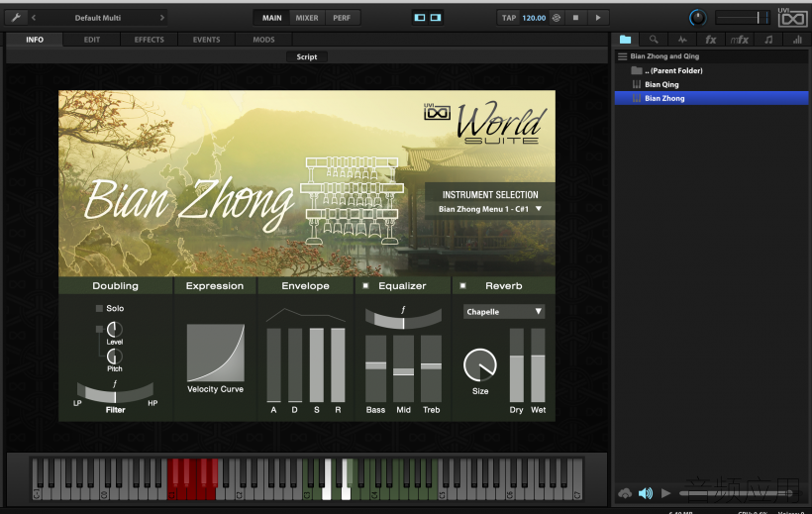Go to next multi preset arrow

(162, 18)
